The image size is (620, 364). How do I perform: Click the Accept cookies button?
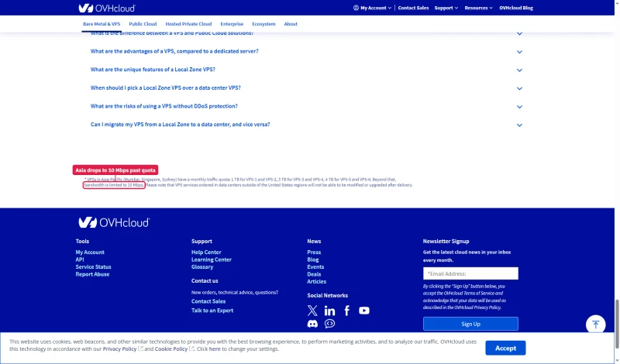[505, 349]
